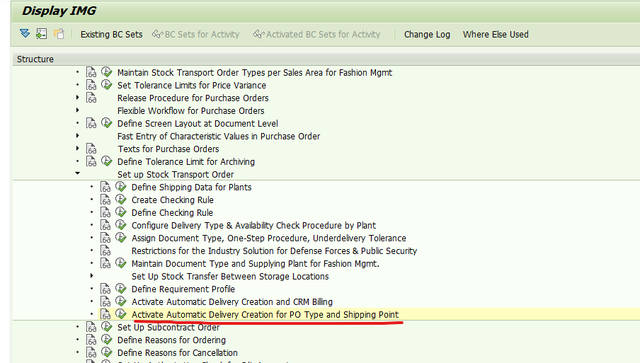This screenshot has height=363, width=640.
Task: Execute activity Define Reasons for Cancellation
Action: [x=107, y=352]
